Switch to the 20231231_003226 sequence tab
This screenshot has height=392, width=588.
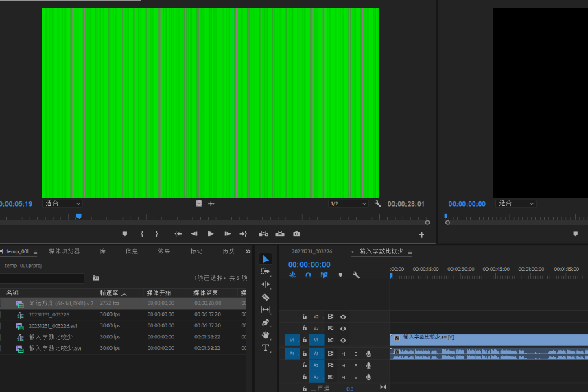pos(312,251)
